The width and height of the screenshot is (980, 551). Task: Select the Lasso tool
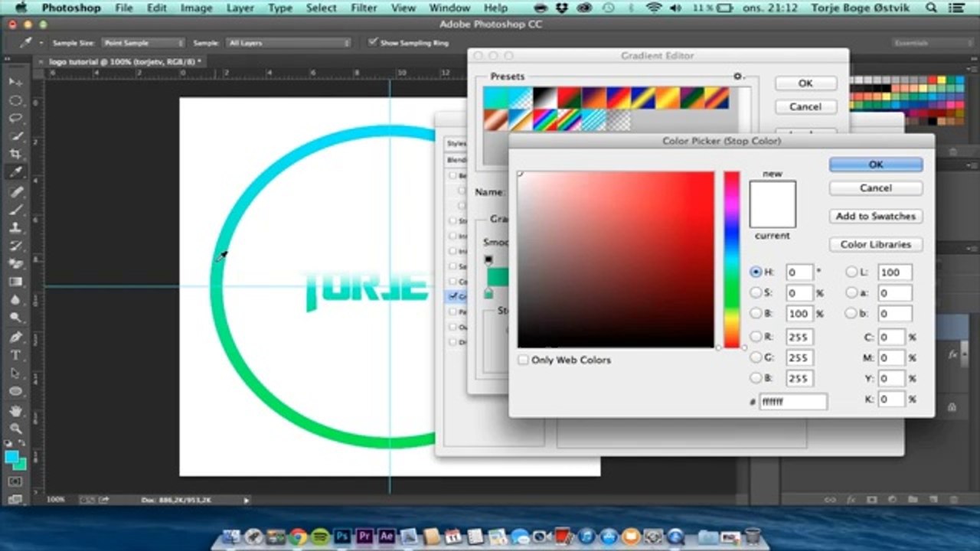(x=15, y=119)
